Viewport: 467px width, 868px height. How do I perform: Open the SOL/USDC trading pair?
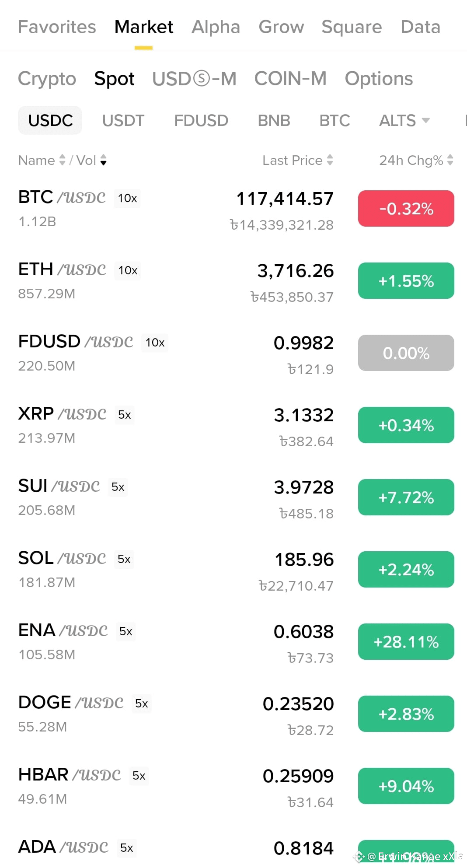click(233, 570)
